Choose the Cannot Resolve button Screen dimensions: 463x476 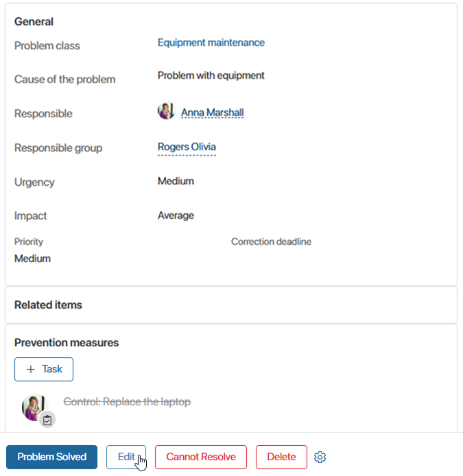click(x=201, y=457)
